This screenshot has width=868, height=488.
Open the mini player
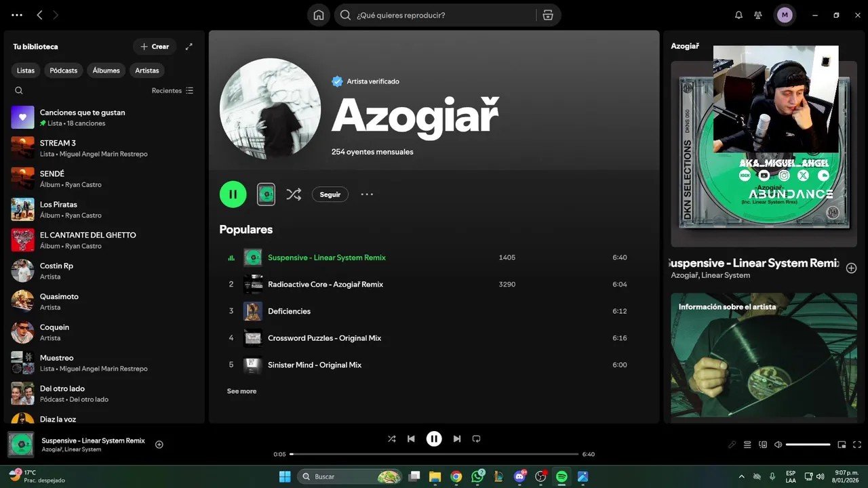pos(842,445)
